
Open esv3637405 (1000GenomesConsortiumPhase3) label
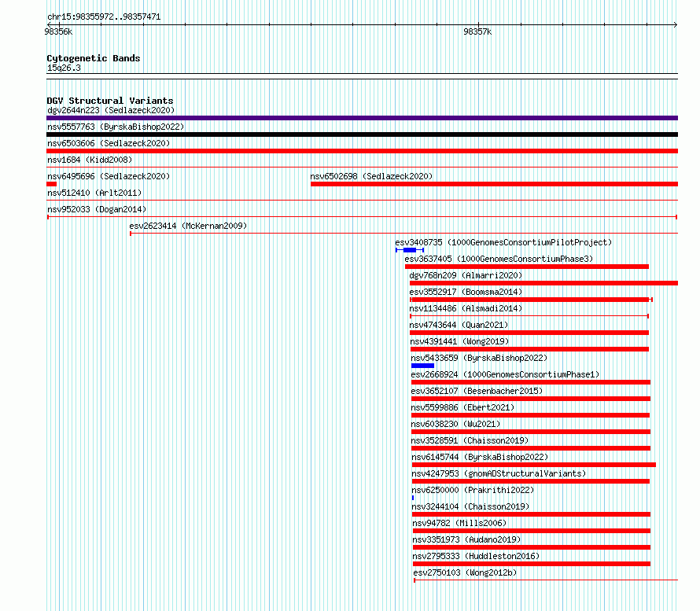click(x=499, y=259)
